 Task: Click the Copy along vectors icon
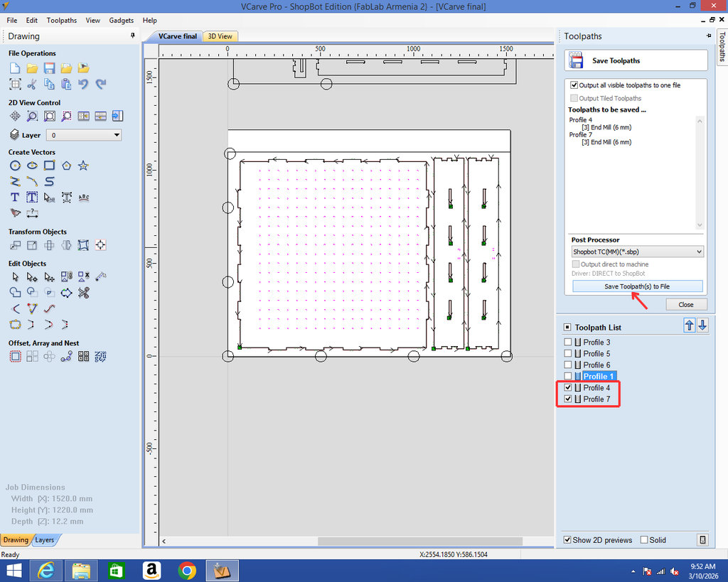click(x=66, y=357)
